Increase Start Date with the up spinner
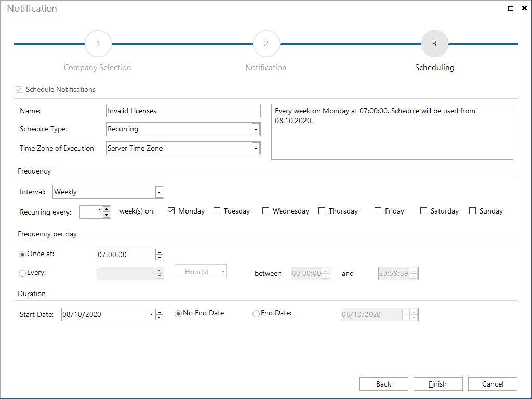The image size is (532, 399). pos(159,312)
